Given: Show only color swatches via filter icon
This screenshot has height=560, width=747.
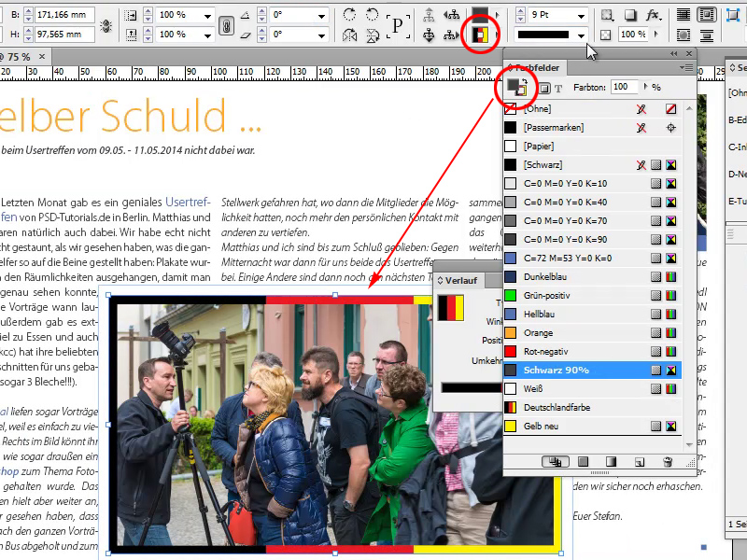Looking at the screenshot, I should [582, 461].
